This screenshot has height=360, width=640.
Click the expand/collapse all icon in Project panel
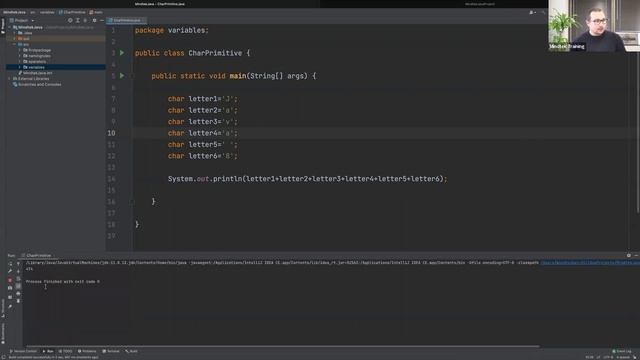point(78,20)
